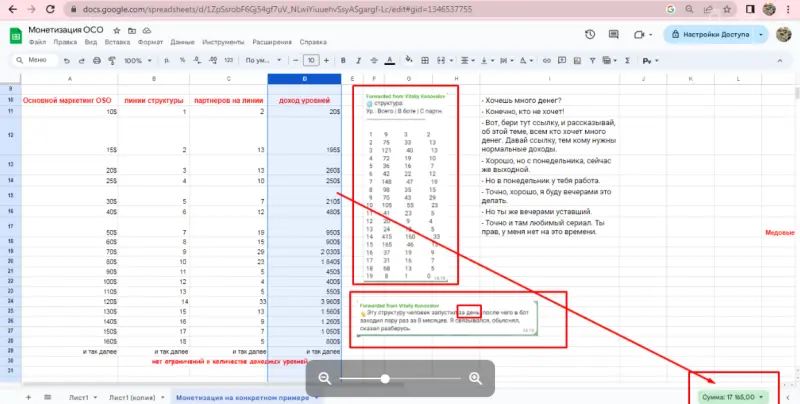The width and height of the screenshot is (800, 404).
Task: Decrease decimal places
Action: pyautogui.click(x=197, y=60)
